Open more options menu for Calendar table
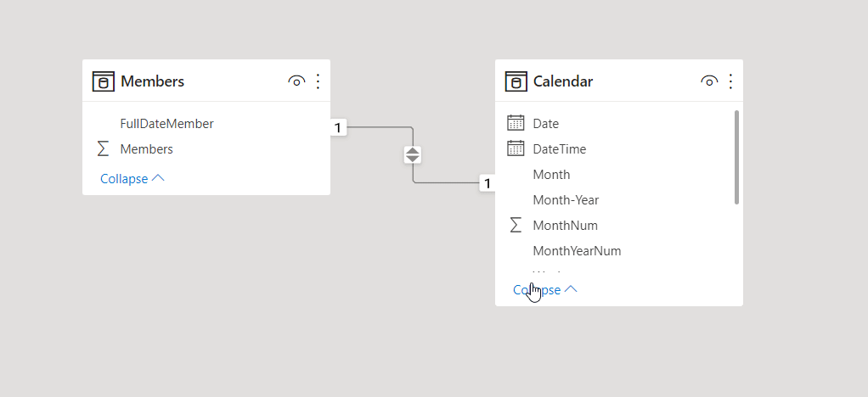868x397 pixels. (730, 81)
